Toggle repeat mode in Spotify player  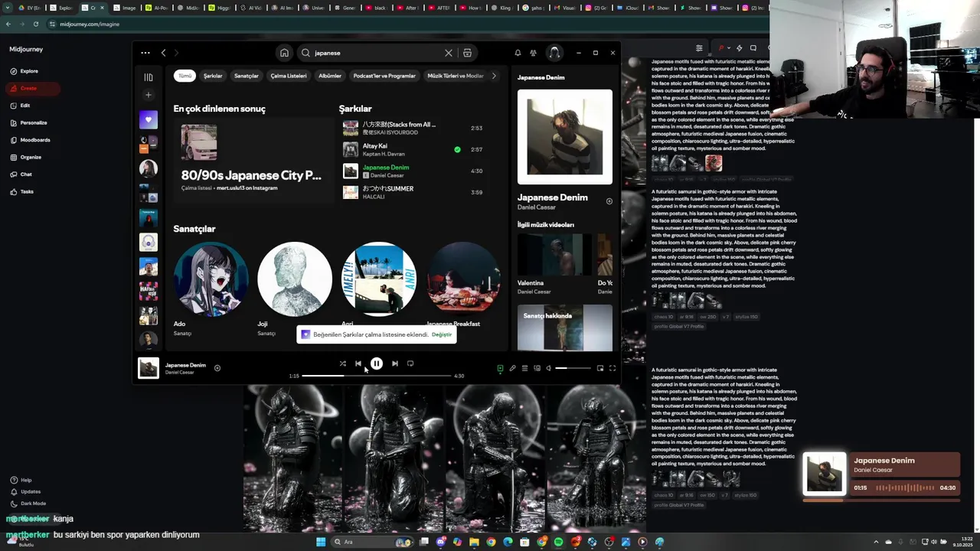[410, 364]
